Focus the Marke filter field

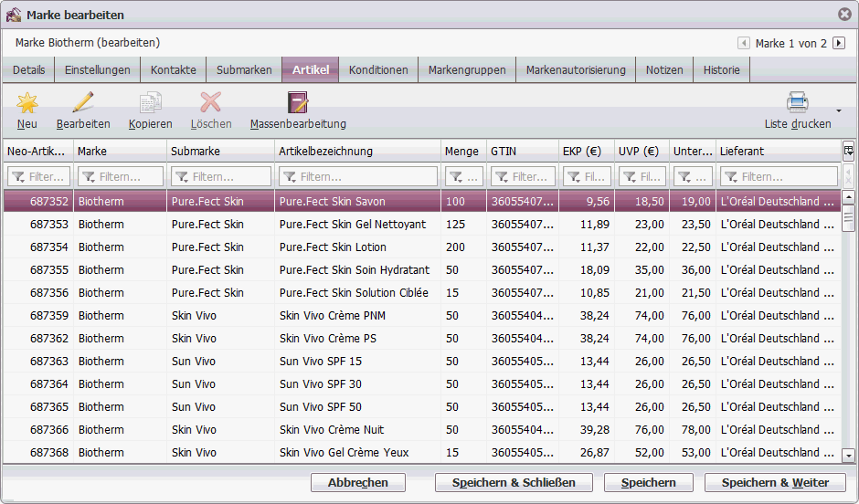pos(121,177)
